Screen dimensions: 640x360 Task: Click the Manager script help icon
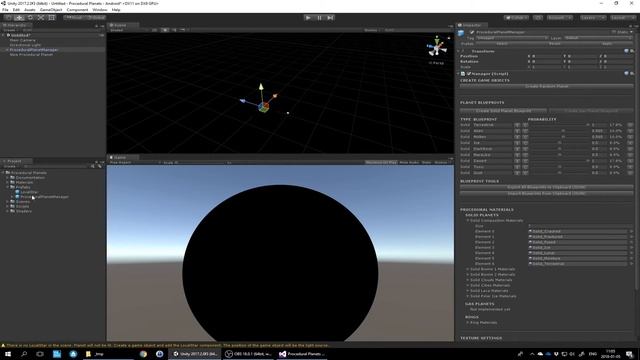pyautogui.click(x=626, y=73)
